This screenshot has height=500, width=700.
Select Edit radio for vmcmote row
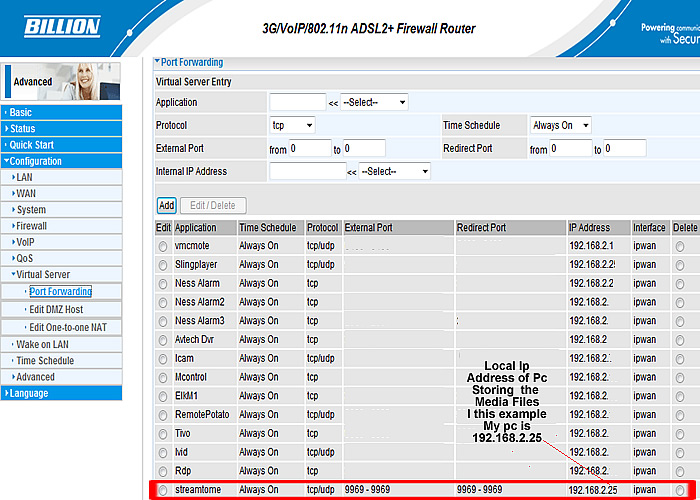(163, 246)
